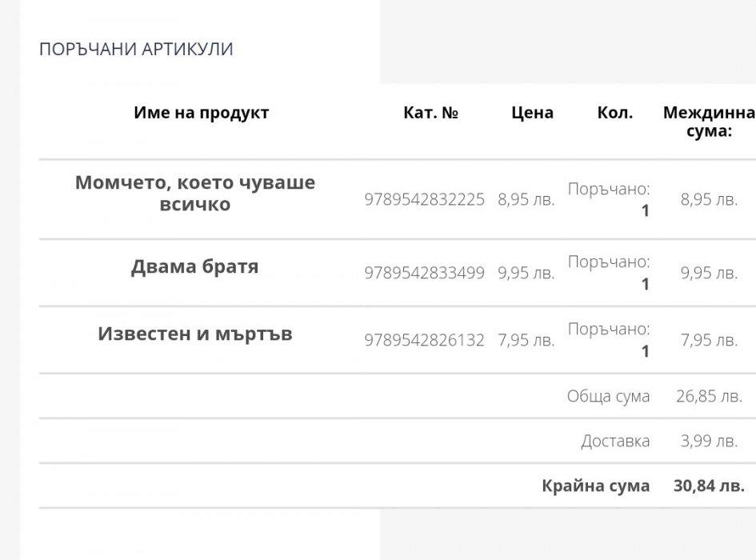Image resolution: width=756 pixels, height=560 pixels.
Task: Click the "Цена" column header
Action: 532,113
